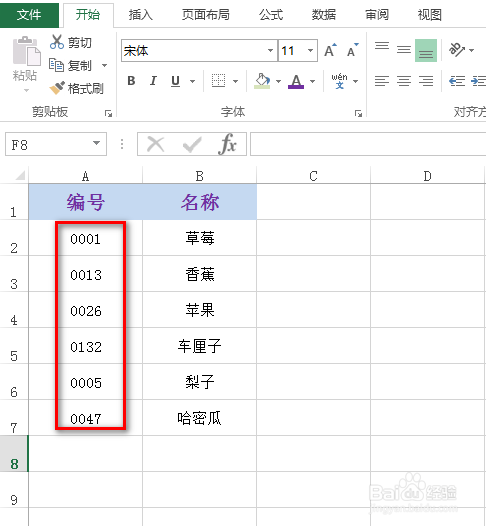Toggle italic formatting
Screen dimensions: 486x526
(x=153, y=81)
